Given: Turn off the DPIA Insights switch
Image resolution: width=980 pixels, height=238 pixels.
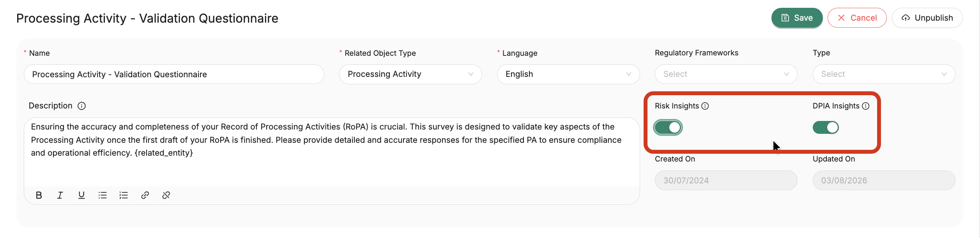Looking at the screenshot, I should pyautogui.click(x=826, y=128).
